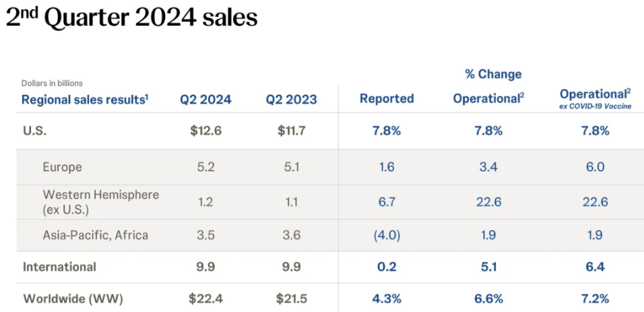Viewport: 644px width, 312px height.
Task: Select the $11.7 U.S. Q2 2023 value
Action: coord(292,131)
